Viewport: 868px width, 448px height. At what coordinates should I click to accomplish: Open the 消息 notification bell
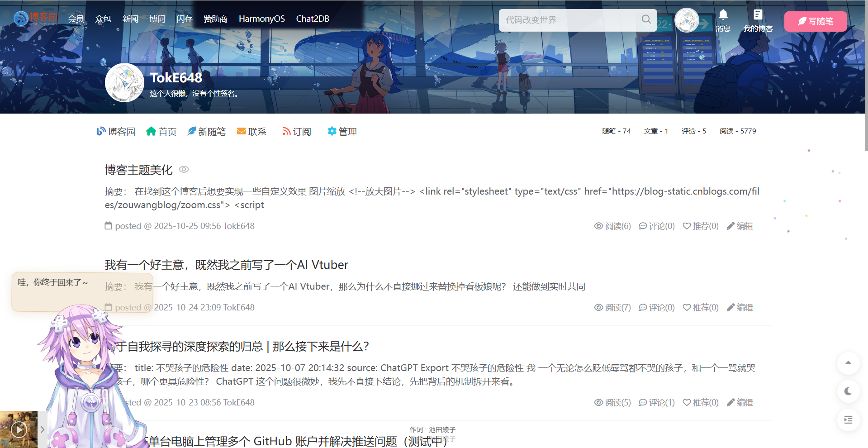coord(723,21)
